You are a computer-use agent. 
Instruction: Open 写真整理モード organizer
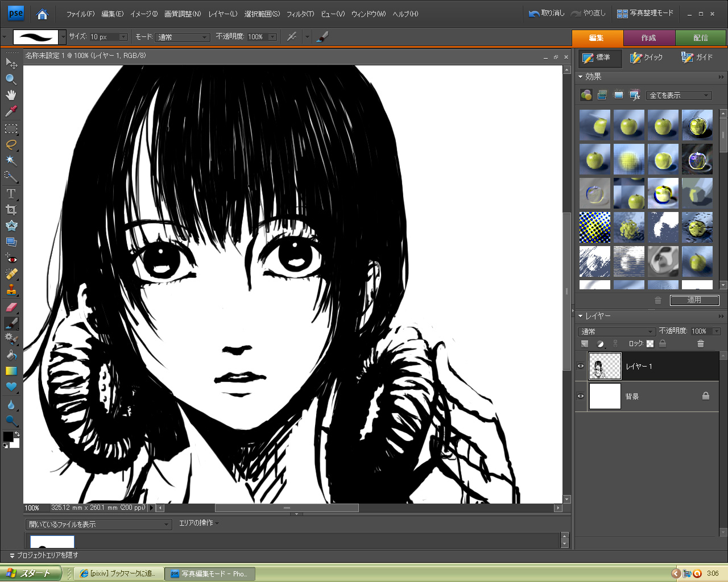tap(646, 13)
